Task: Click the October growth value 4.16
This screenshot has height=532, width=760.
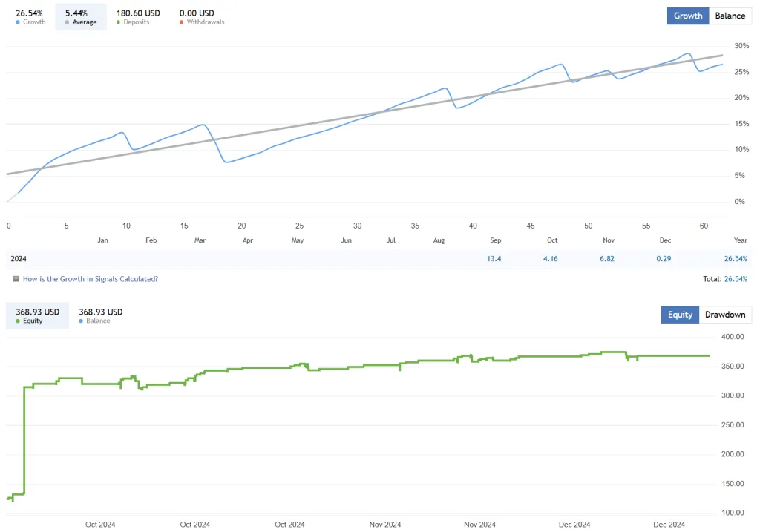Action: pos(551,258)
